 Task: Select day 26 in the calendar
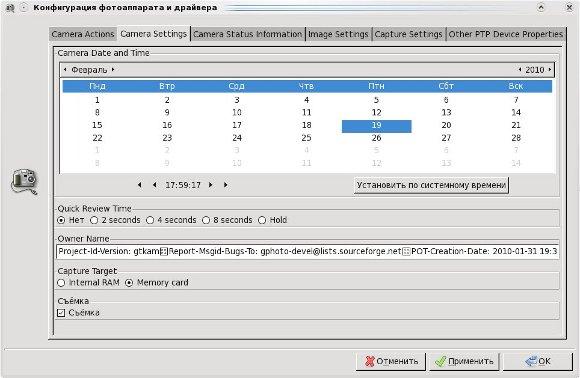point(377,138)
